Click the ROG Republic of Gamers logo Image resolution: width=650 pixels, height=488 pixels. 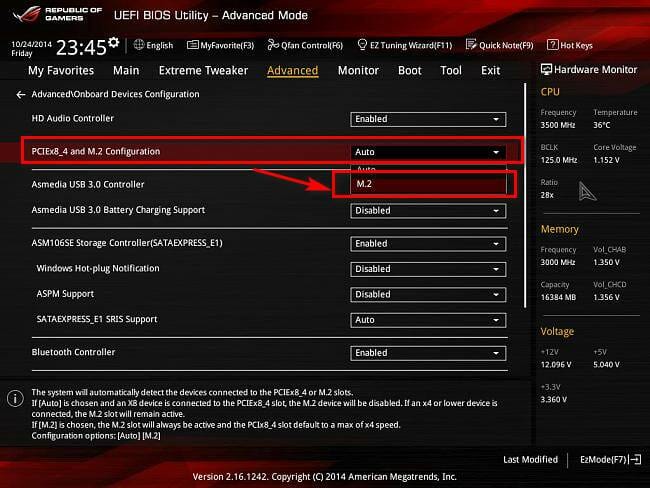point(58,14)
